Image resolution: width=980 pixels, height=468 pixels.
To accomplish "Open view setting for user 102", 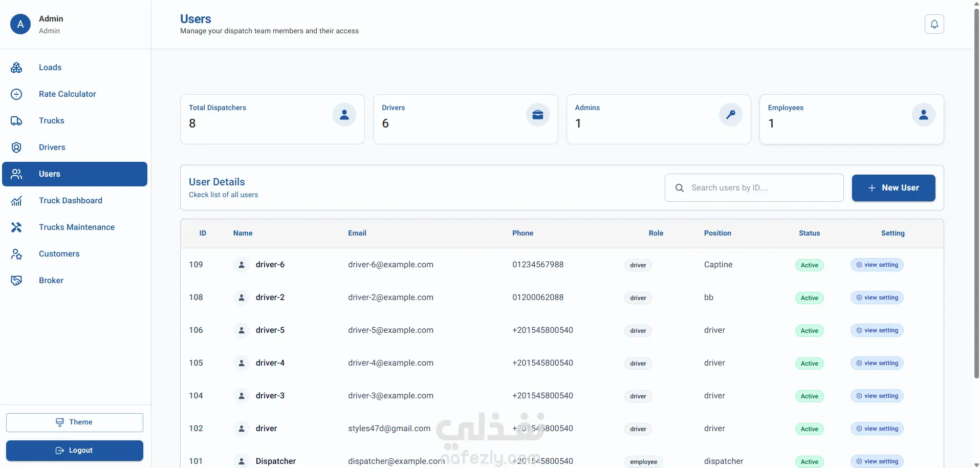I will click(x=877, y=429).
